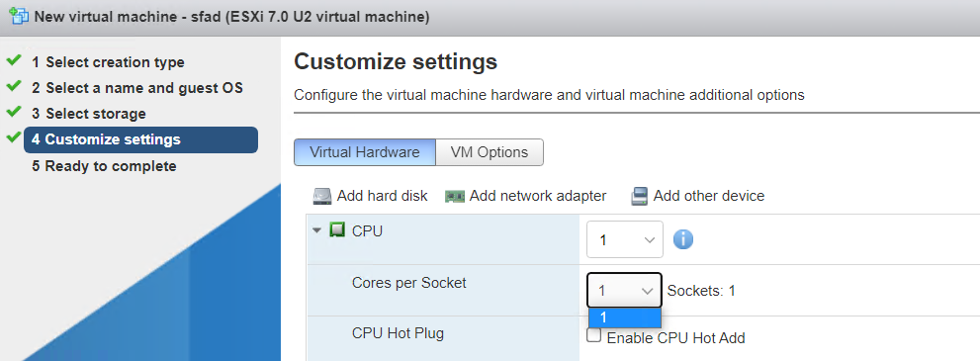This screenshot has height=361, width=980.
Task: Go to step 2 Select a name and guest OS
Action: (137, 88)
